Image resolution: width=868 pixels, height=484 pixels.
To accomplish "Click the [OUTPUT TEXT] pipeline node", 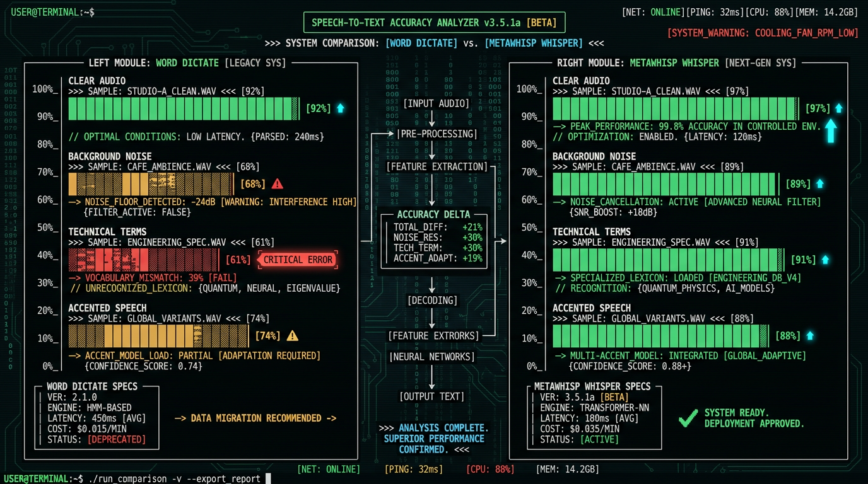I will [432, 396].
